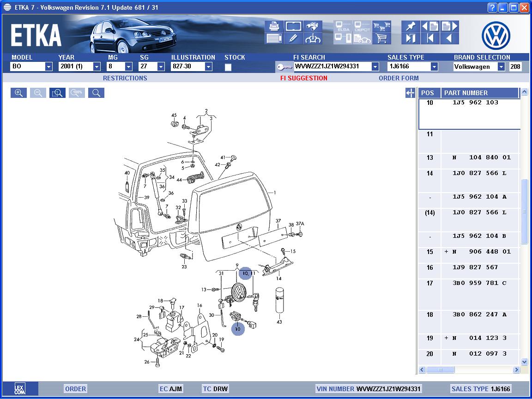Click the zoom out magnifier icon
The height and width of the screenshot is (399, 532).
[x=38, y=93]
